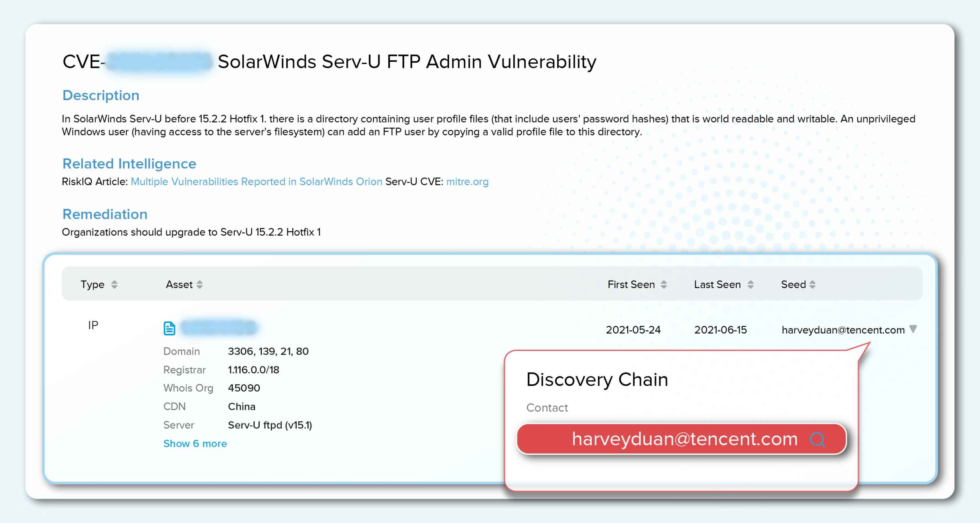Click the Last Seen column header label

(x=717, y=284)
